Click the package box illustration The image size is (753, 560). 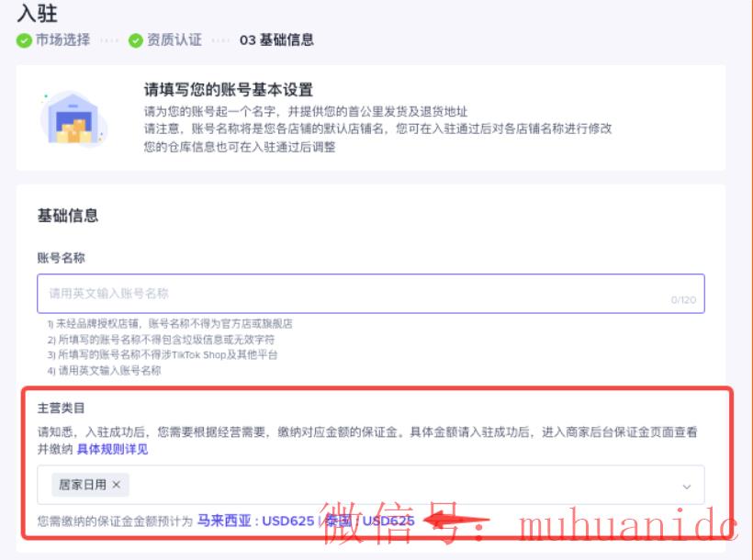pos(72,124)
